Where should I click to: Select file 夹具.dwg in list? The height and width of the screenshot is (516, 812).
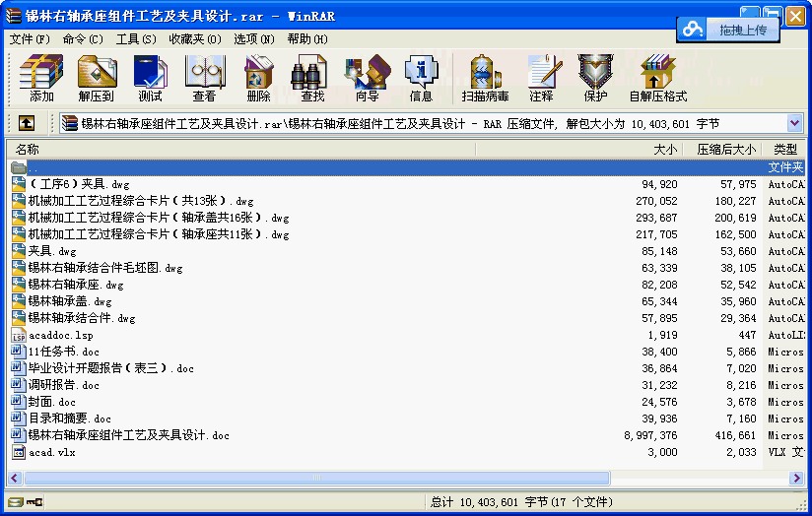click(x=52, y=251)
